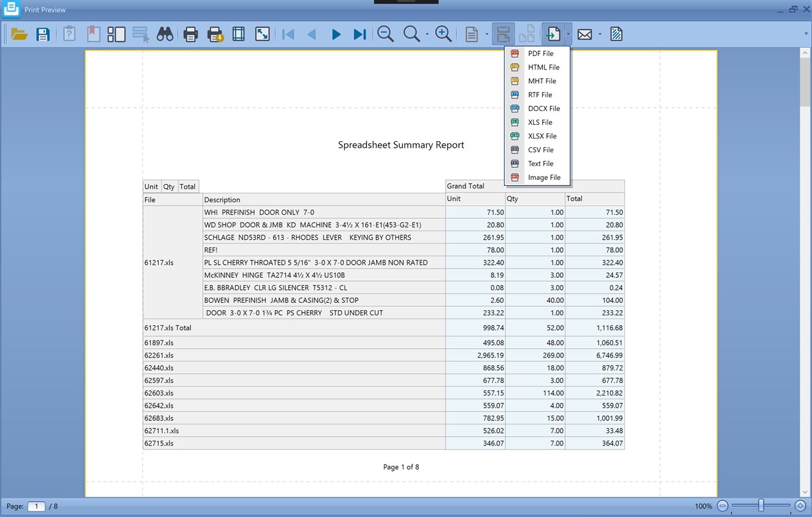Toggle the Parameters panel icon
The height and width of the screenshot is (517, 812).
[69, 34]
